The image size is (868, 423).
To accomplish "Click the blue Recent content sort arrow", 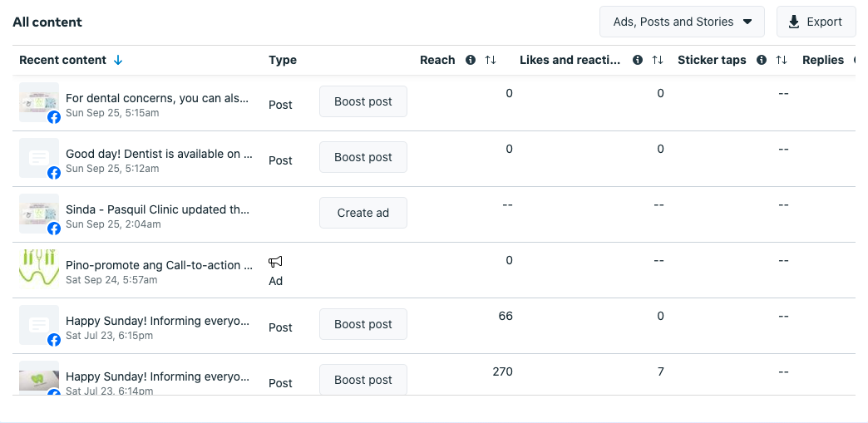I will click(118, 60).
